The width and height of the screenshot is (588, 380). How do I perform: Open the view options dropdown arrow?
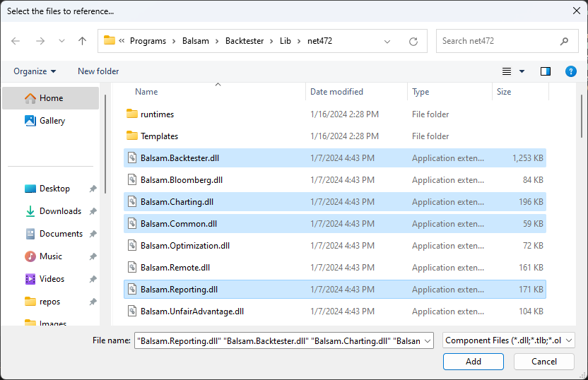pos(522,71)
